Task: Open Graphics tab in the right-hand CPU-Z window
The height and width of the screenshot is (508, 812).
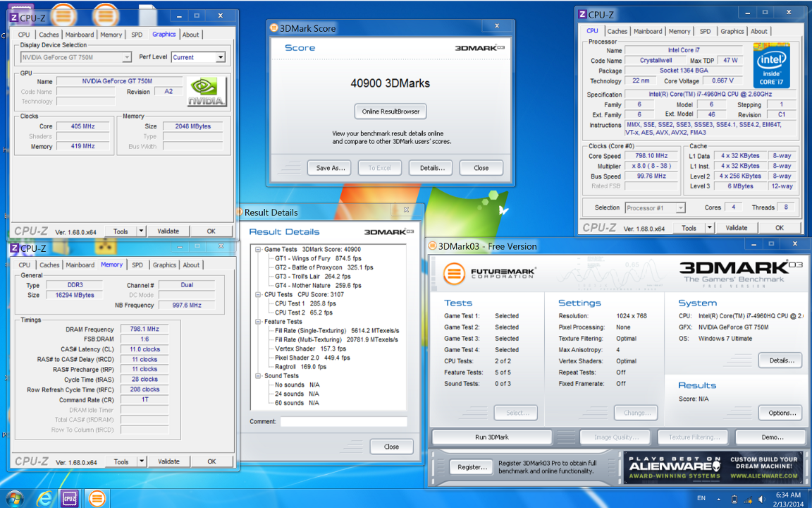Action: [732, 31]
